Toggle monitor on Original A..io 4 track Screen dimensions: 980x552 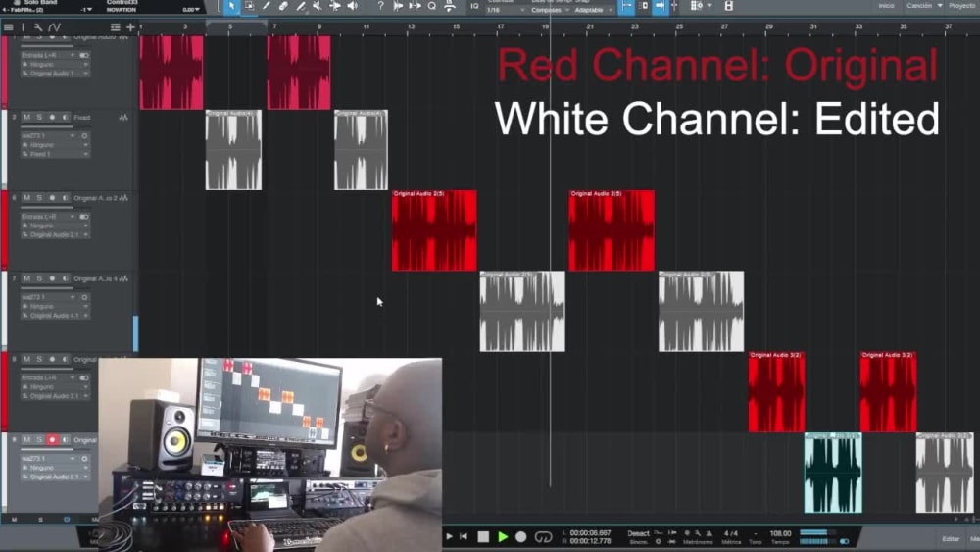coord(65,278)
